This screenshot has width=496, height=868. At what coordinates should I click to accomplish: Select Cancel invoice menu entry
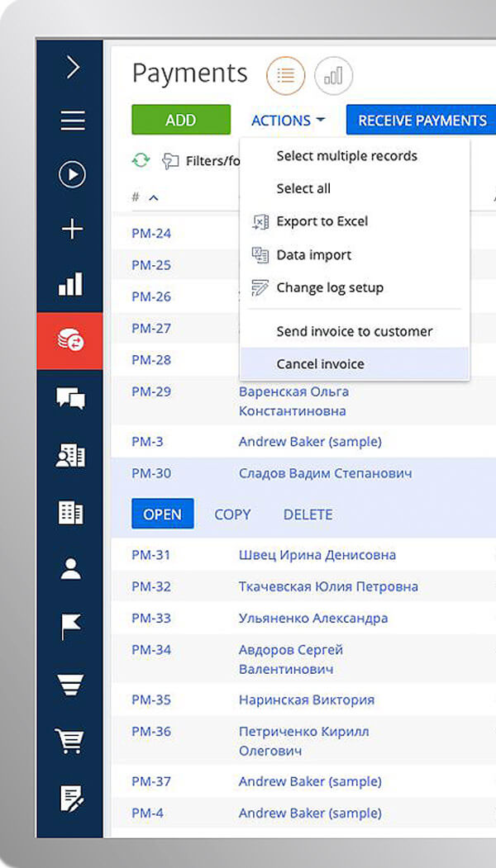pyautogui.click(x=320, y=364)
